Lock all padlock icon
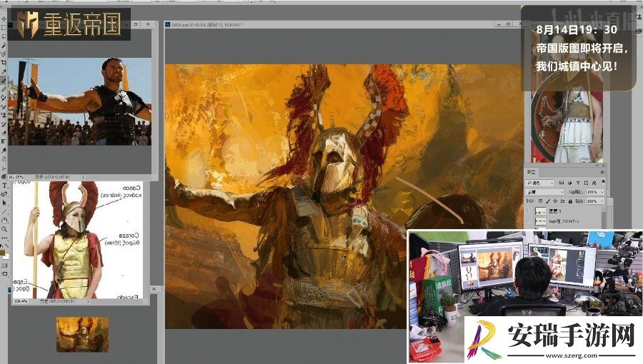643x364 pixels. [570, 201]
